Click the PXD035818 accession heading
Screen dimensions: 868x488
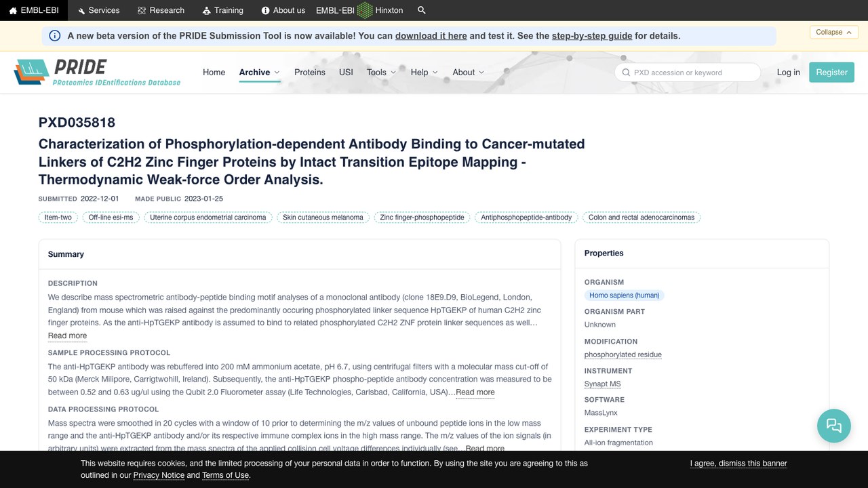pos(77,123)
